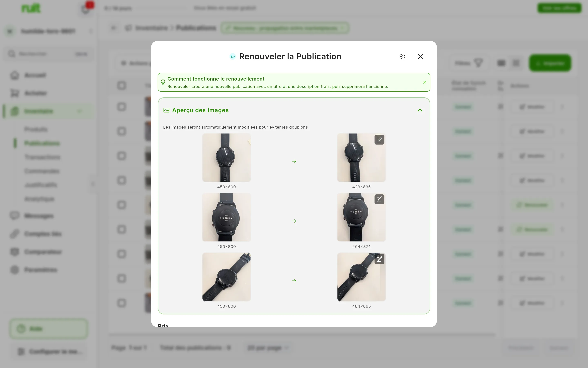Screen dimensions: 588x368
Task: Expand the Inventaire chevron in the sidebar
Action: pos(79,111)
